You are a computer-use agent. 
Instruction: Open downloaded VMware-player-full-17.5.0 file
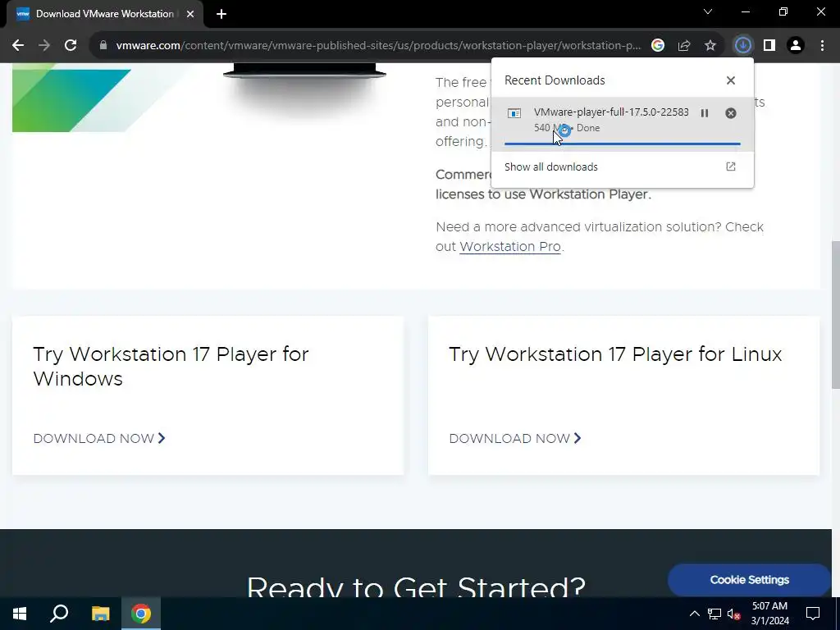click(x=611, y=112)
